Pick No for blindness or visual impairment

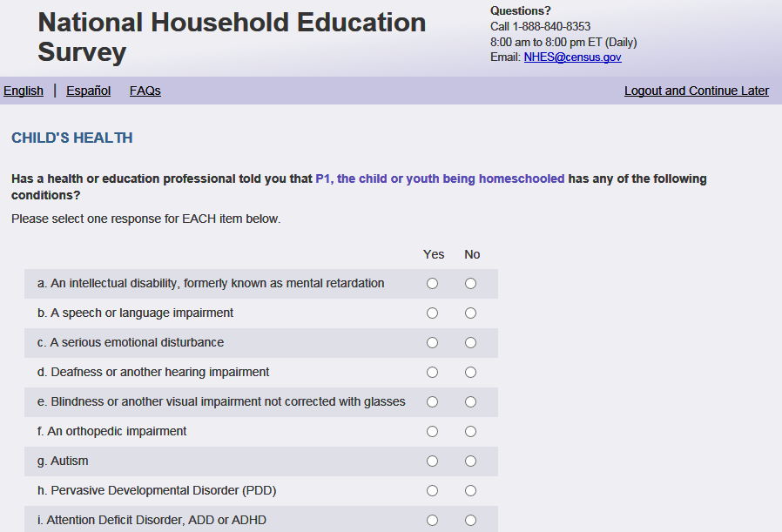point(471,402)
